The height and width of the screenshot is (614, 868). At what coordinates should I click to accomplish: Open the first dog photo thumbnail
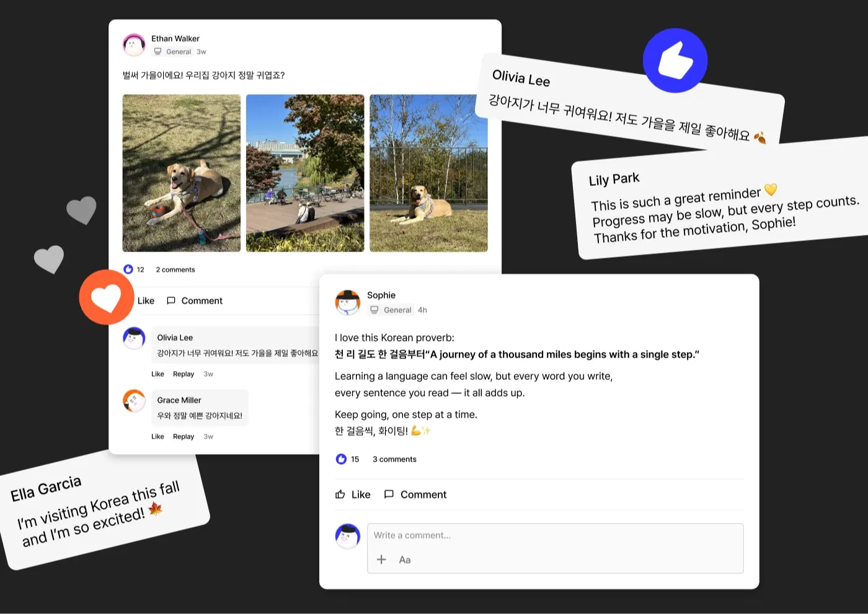[182, 173]
